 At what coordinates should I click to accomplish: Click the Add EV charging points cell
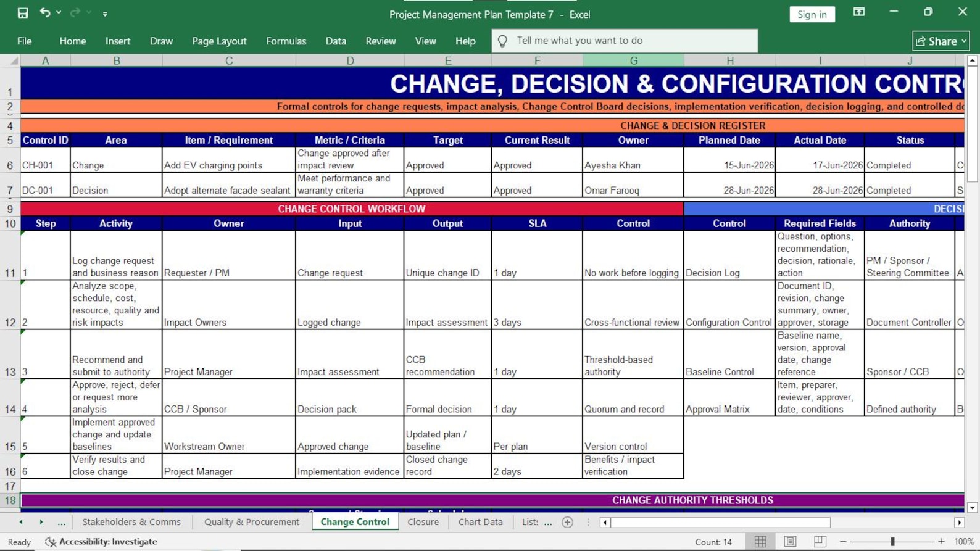tap(229, 160)
